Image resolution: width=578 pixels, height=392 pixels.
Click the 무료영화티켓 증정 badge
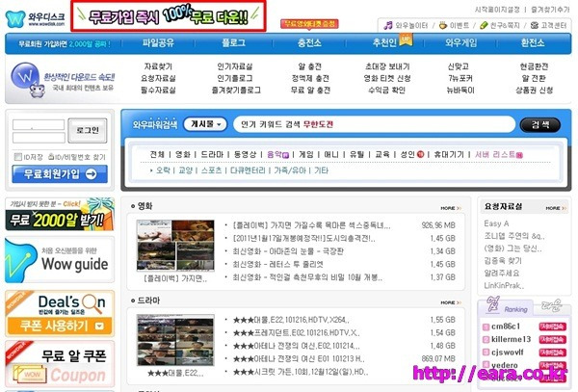309,24
